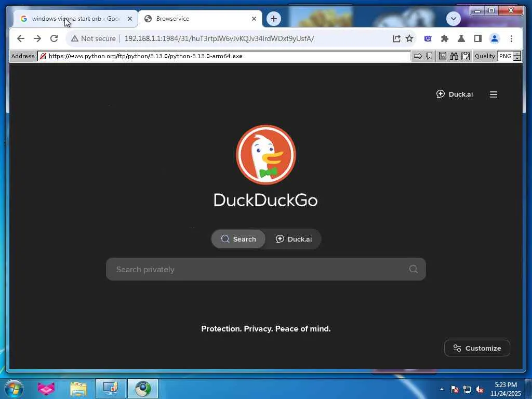532x399 pixels.
Task: Click the Customize button
Action: coord(477,348)
